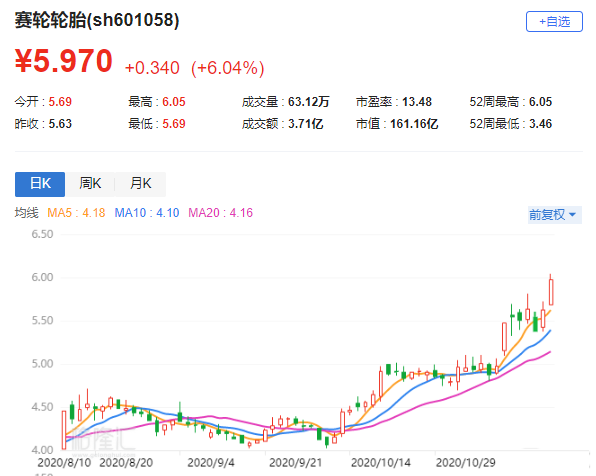This screenshot has height=476, width=596.
Task: Click the +自选 add to watchlist button
Action: [x=554, y=22]
